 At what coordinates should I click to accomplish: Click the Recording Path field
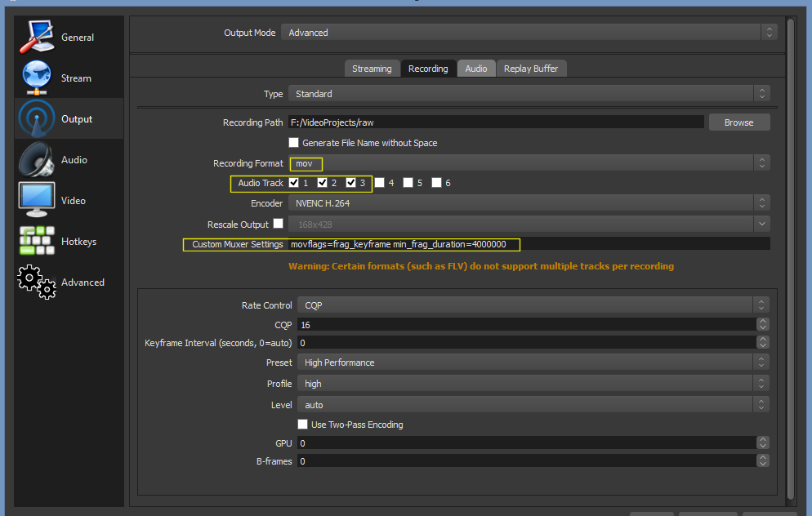[x=496, y=122]
